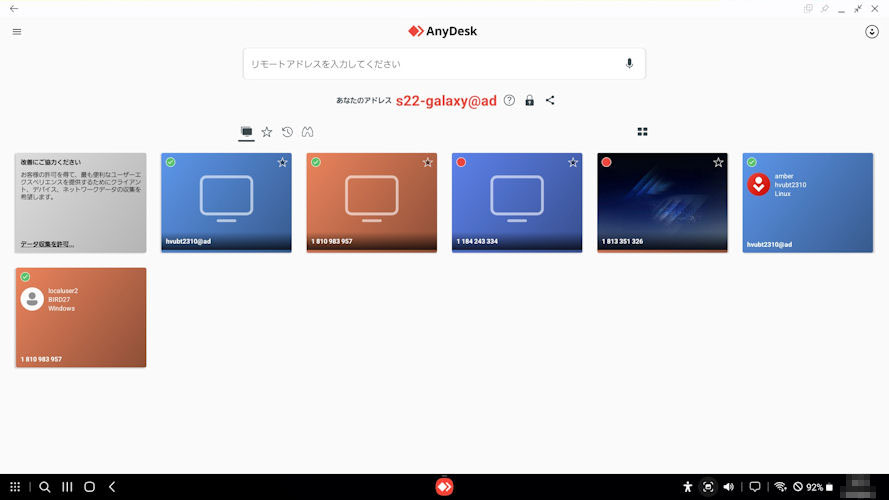Favorite the orange monitor card 1 810 983 957

click(427, 163)
